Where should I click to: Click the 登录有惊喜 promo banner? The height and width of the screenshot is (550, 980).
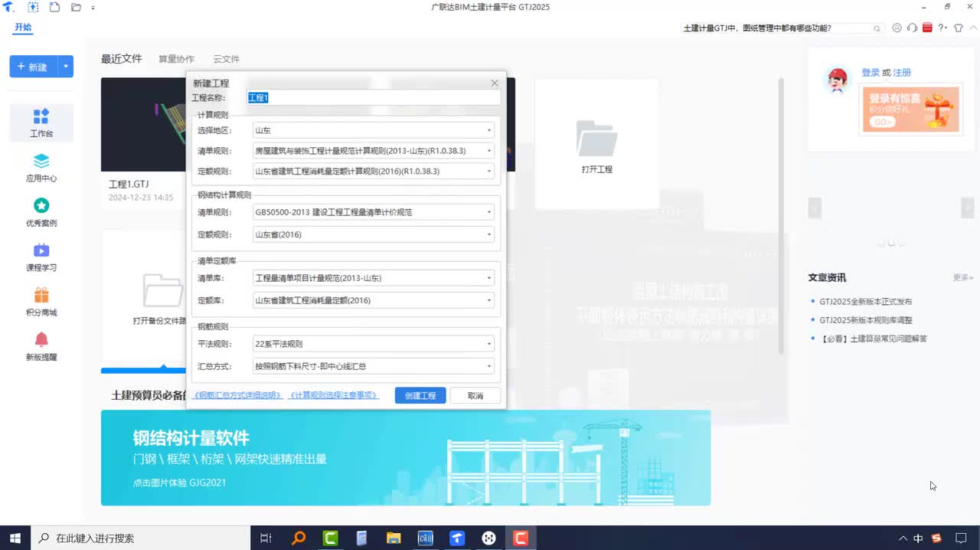point(910,110)
